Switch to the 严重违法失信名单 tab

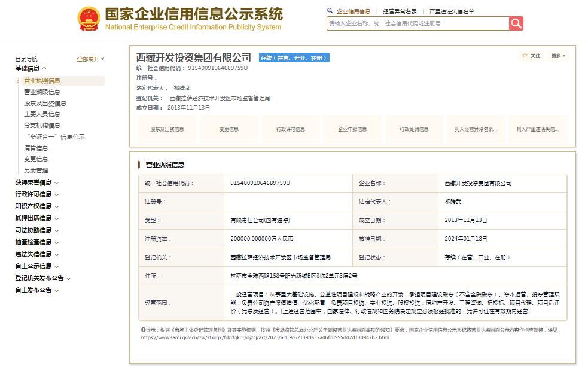tap(452, 11)
